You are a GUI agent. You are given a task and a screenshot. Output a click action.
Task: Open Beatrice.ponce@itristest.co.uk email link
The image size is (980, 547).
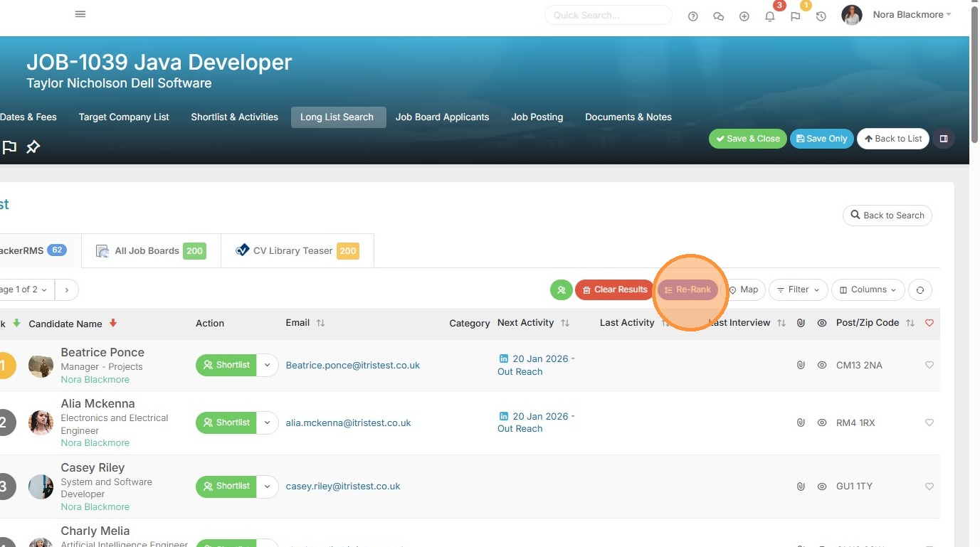(x=353, y=365)
